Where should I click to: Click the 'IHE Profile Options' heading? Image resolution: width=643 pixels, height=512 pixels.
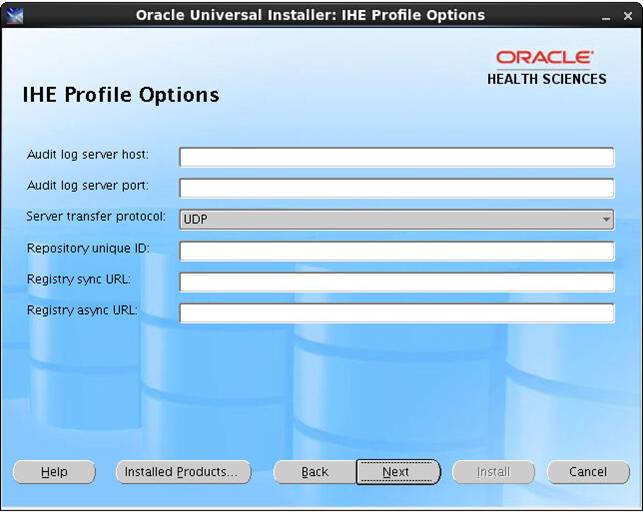click(x=121, y=95)
